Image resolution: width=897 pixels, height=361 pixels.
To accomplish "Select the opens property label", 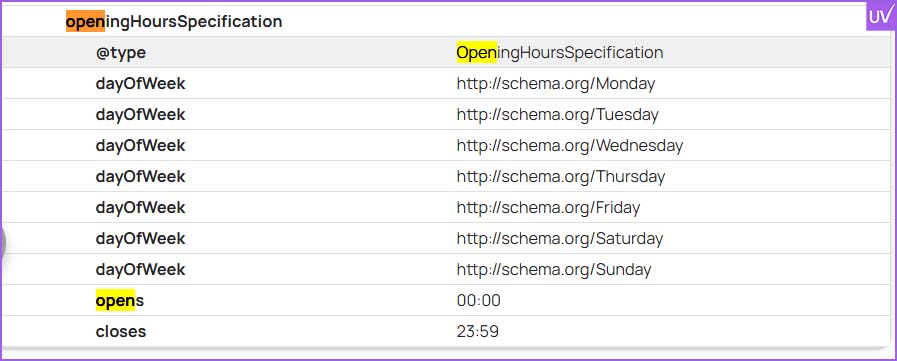I will click(120, 300).
